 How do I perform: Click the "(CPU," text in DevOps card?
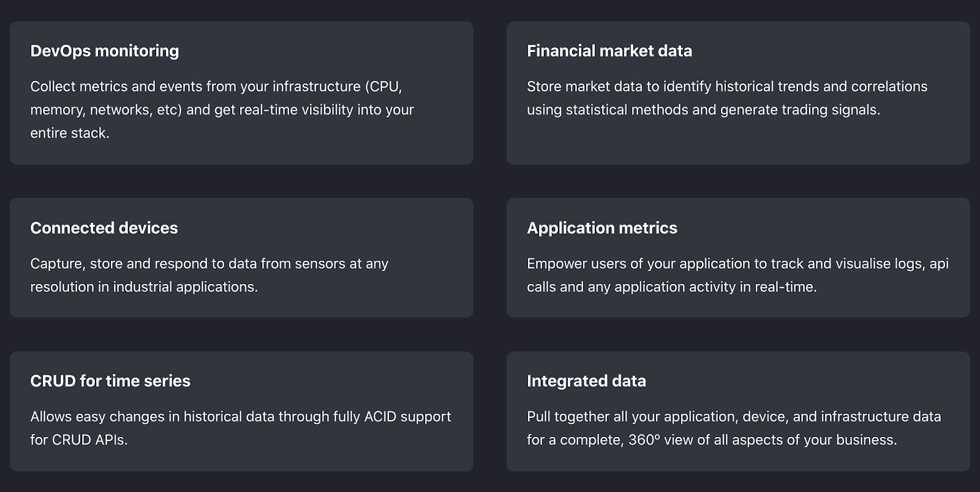(x=383, y=86)
